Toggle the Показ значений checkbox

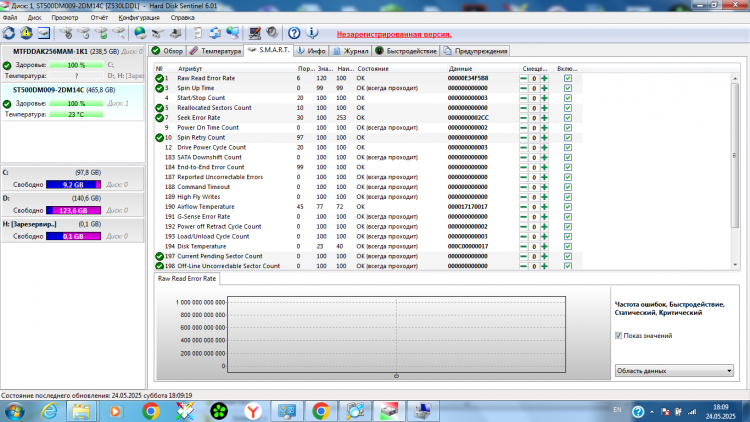(618, 336)
